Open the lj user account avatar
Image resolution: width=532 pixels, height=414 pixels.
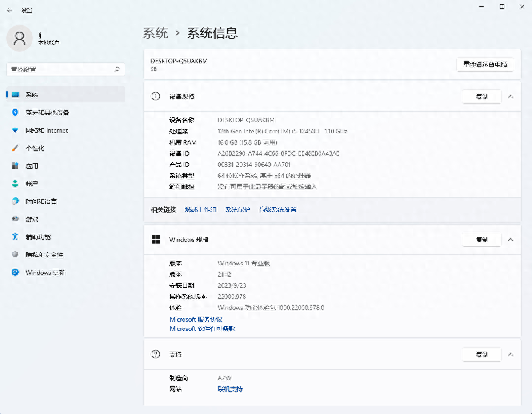(20, 38)
